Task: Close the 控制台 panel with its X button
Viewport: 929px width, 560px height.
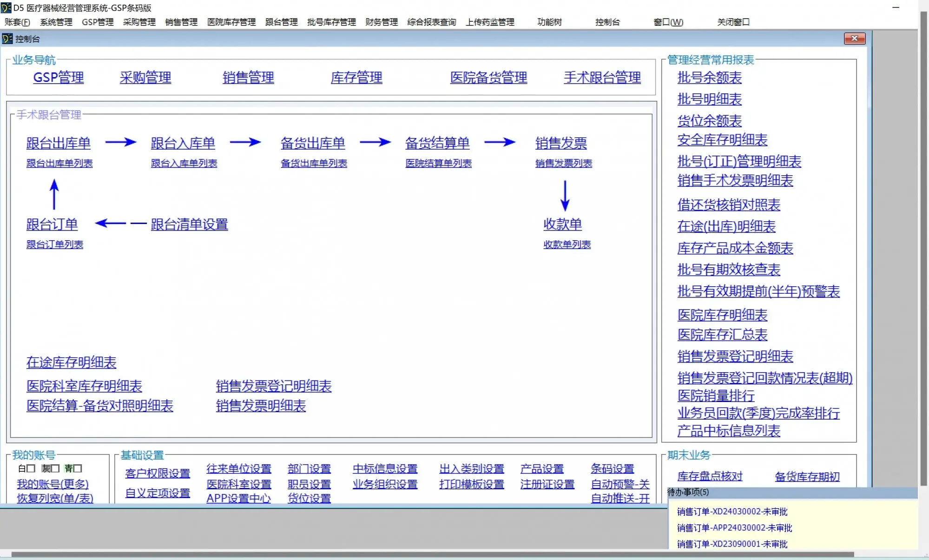Action: (855, 39)
